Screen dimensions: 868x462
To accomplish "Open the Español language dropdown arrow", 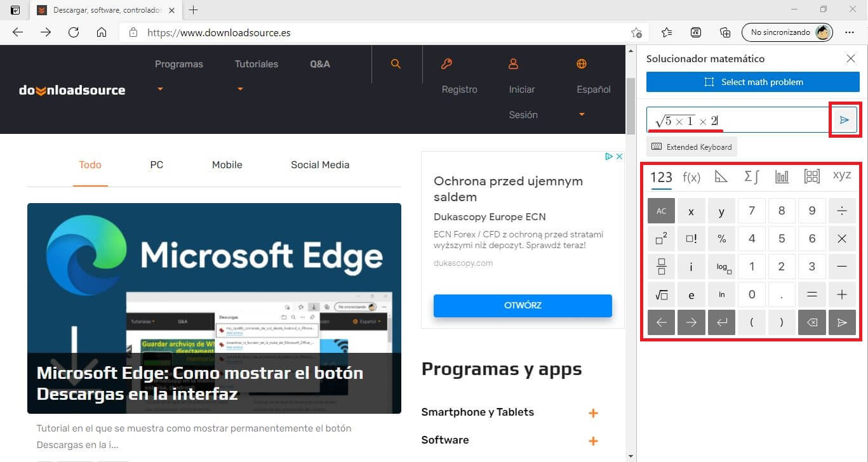I will coord(581,115).
